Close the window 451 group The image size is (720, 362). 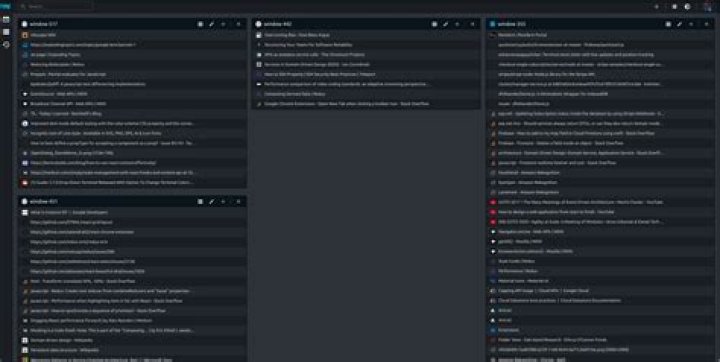pyautogui.click(x=238, y=202)
